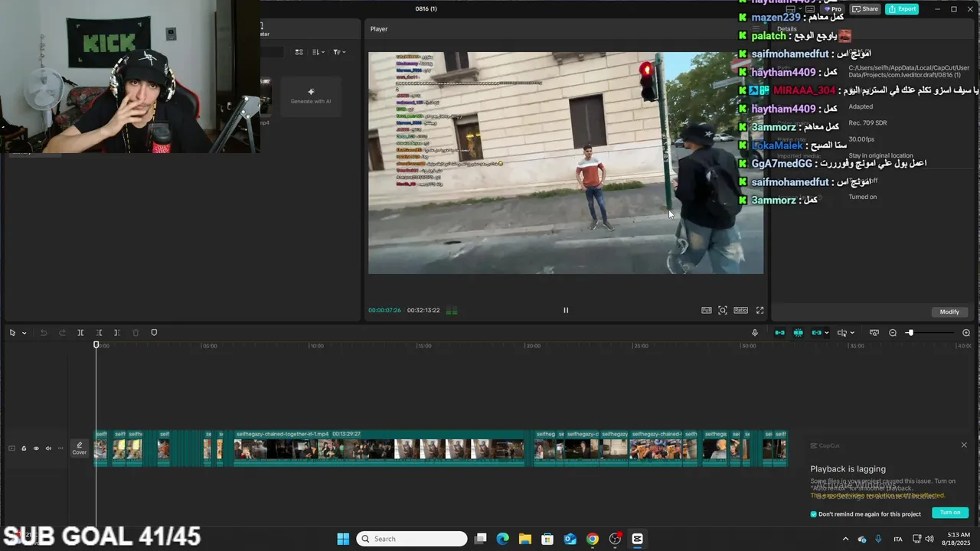This screenshot has height=551, width=980.
Task: Click the main track type icon left of lock
Action: 11,448
